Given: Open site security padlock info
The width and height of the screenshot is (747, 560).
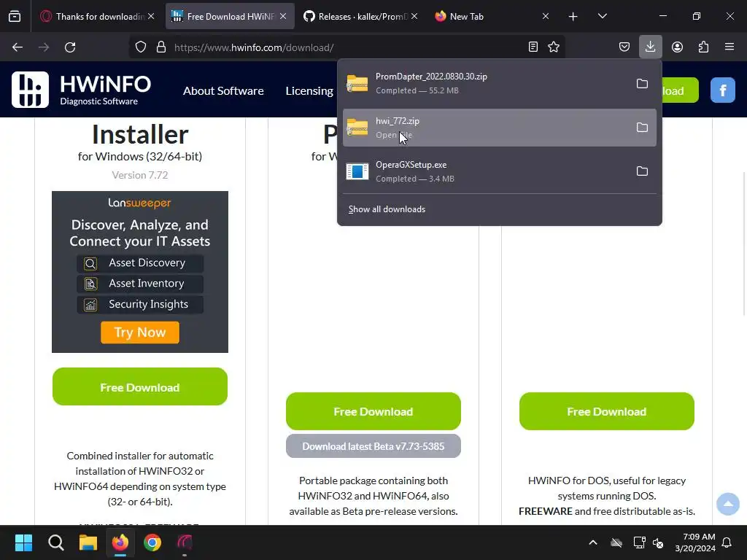Looking at the screenshot, I should pos(161,47).
